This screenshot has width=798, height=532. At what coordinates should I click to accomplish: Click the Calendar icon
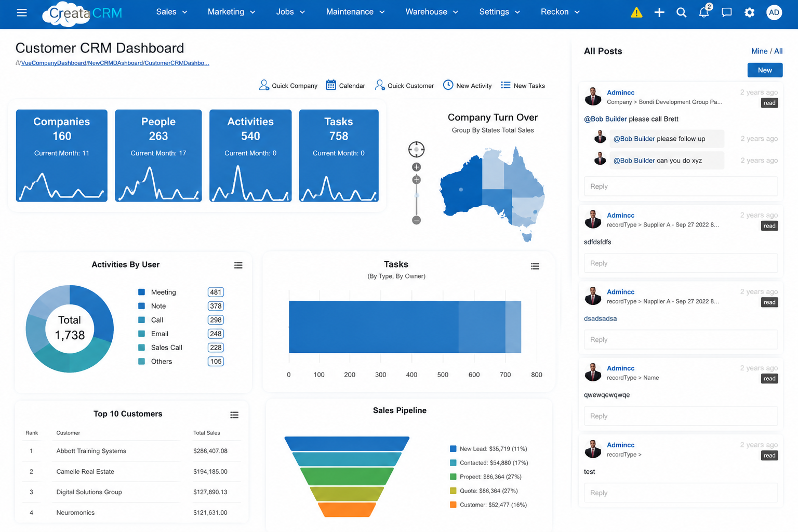tap(331, 85)
